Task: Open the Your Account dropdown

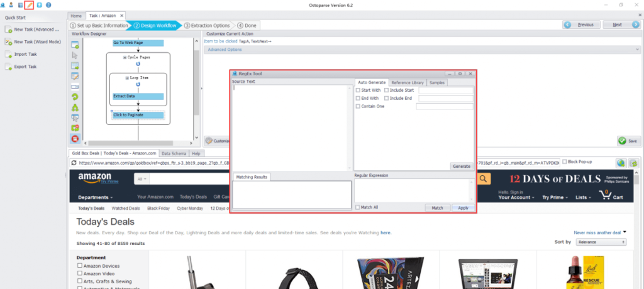Action: [x=517, y=197]
